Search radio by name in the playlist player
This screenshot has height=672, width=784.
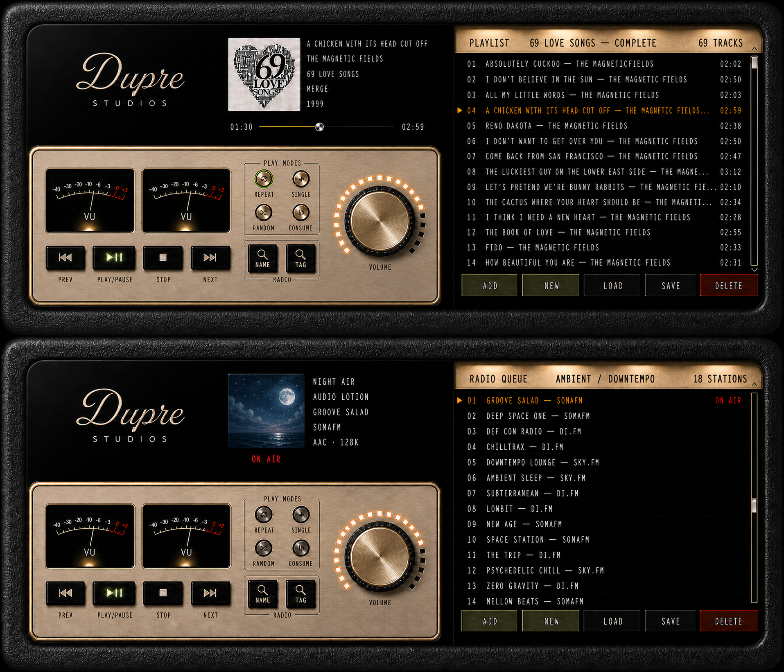point(262,259)
